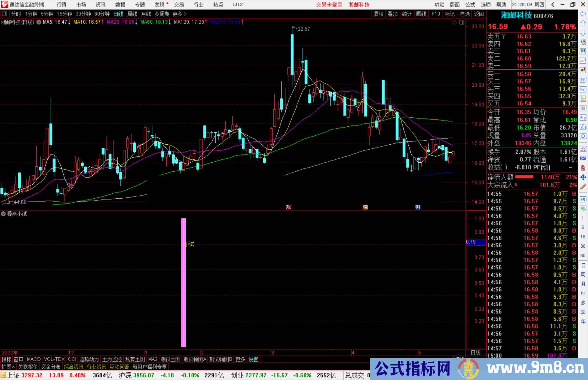The height and width of the screenshot is (380, 588).
Task: Select the f(x) formula icon in right sidebar
Action: click(x=583, y=127)
